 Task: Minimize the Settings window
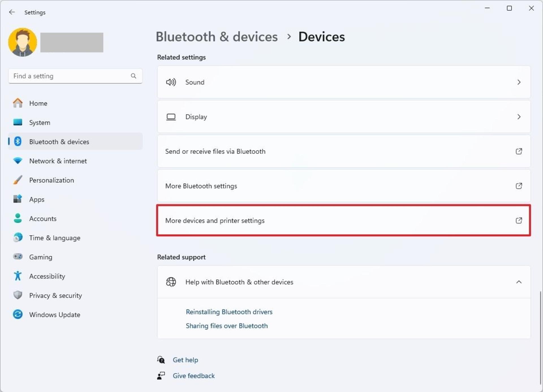487,8
